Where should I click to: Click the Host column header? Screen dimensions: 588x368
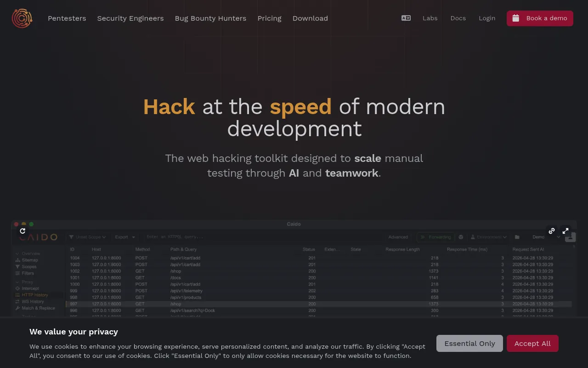96,249
